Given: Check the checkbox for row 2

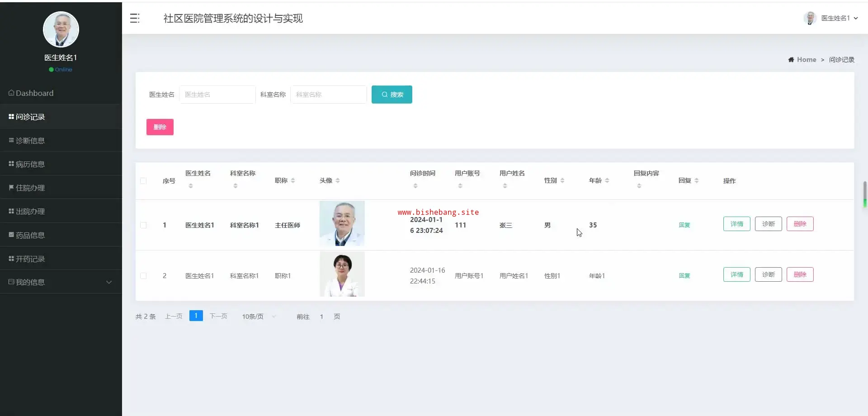Looking at the screenshot, I should click(143, 276).
